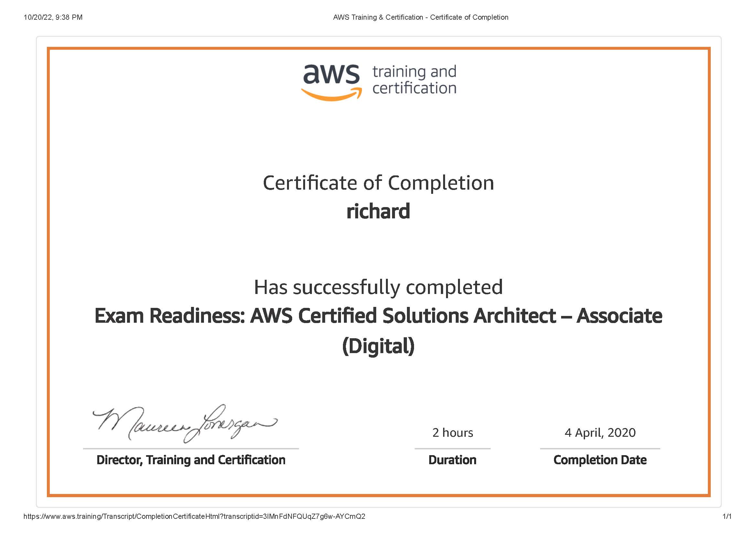This screenshot has height=534, width=756.
Task: Click the 'Completion Date' label
Action: [x=600, y=460]
